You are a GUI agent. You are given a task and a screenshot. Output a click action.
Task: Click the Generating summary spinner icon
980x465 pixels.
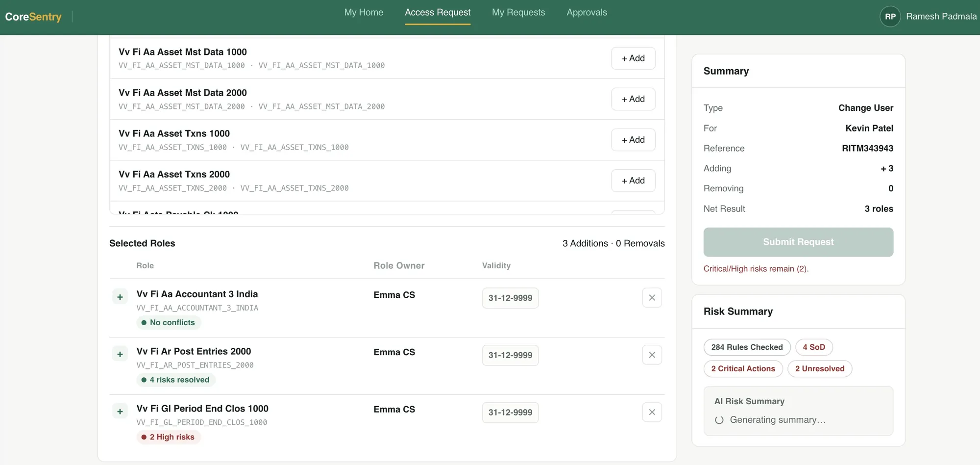tap(719, 420)
